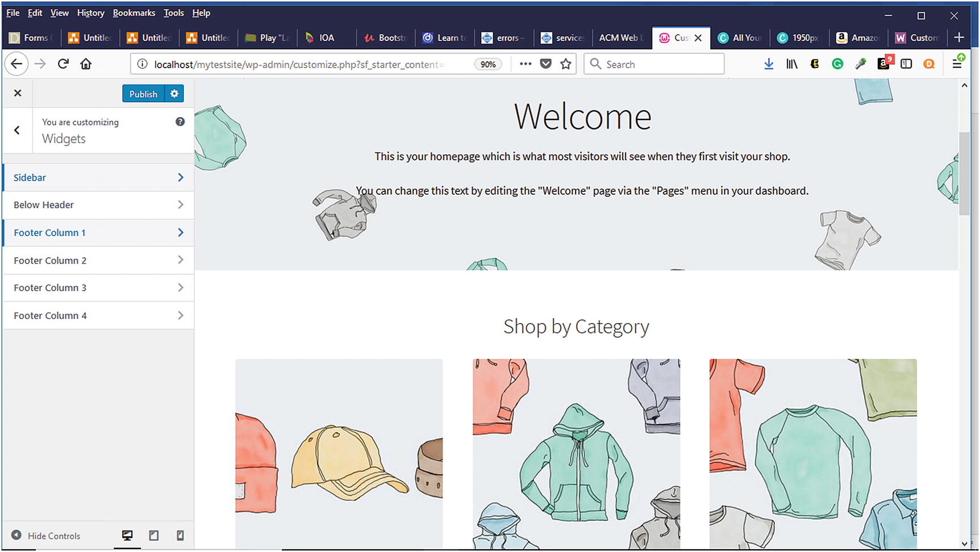Open the Edit menu
The height and width of the screenshot is (552, 980).
(35, 12)
